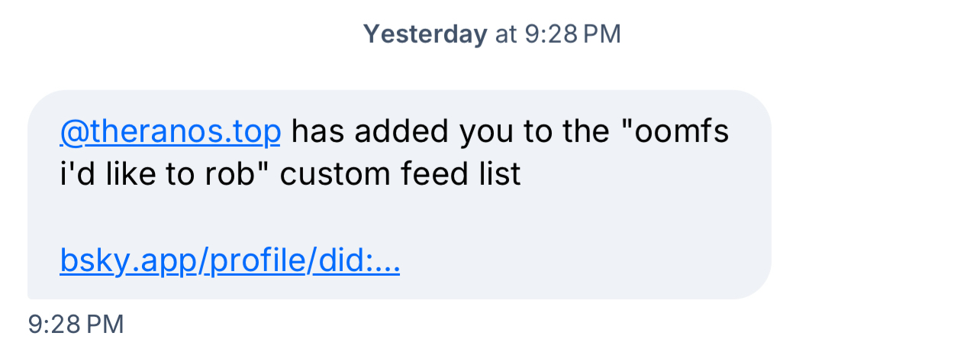Click the blank line above the bsky link
The image size is (980, 362).
(305, 218)
